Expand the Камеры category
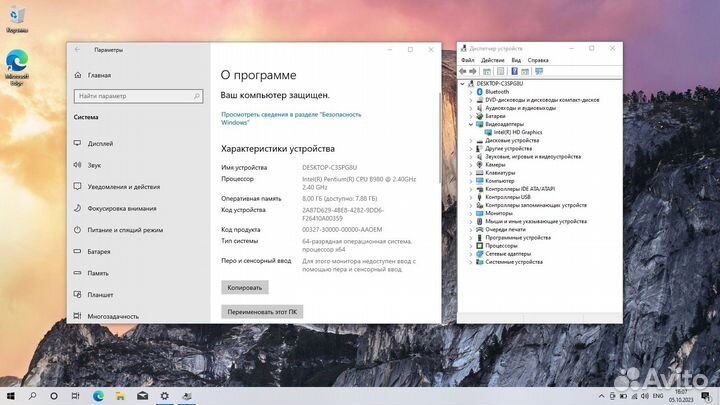The height and width of the screenshot is (405, 720). click(x=471, y=164)
